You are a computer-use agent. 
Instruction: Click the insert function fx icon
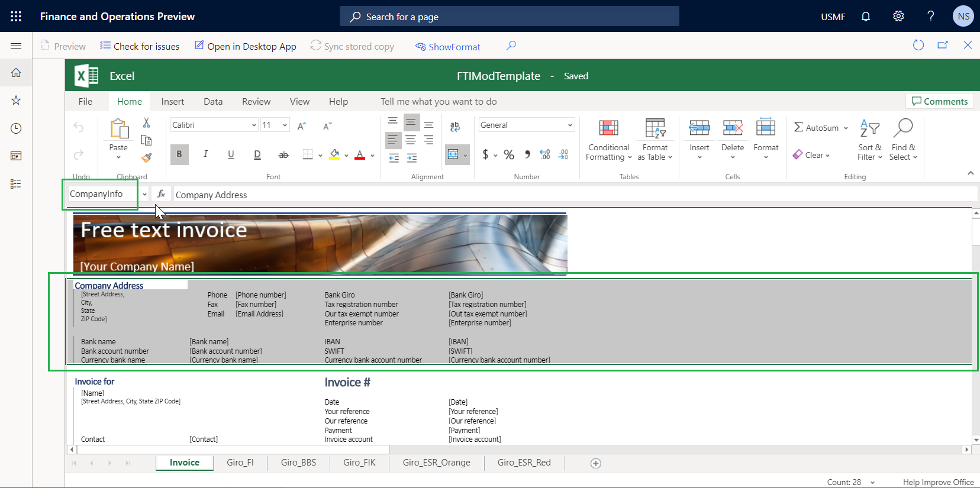coord(161,194)
